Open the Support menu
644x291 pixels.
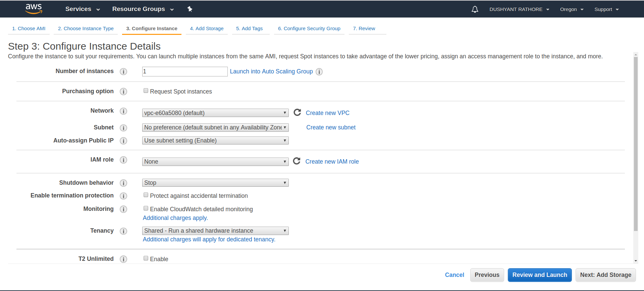point(606,9)
